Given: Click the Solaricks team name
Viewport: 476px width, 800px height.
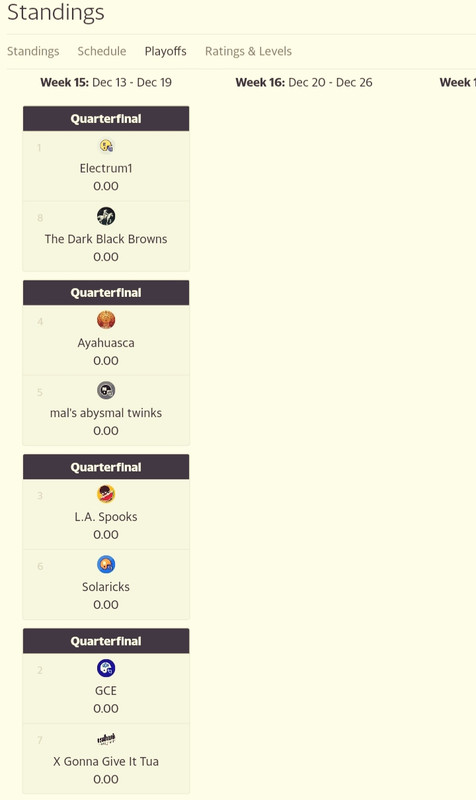Looking at the screenshot, I should coord(106,587).
